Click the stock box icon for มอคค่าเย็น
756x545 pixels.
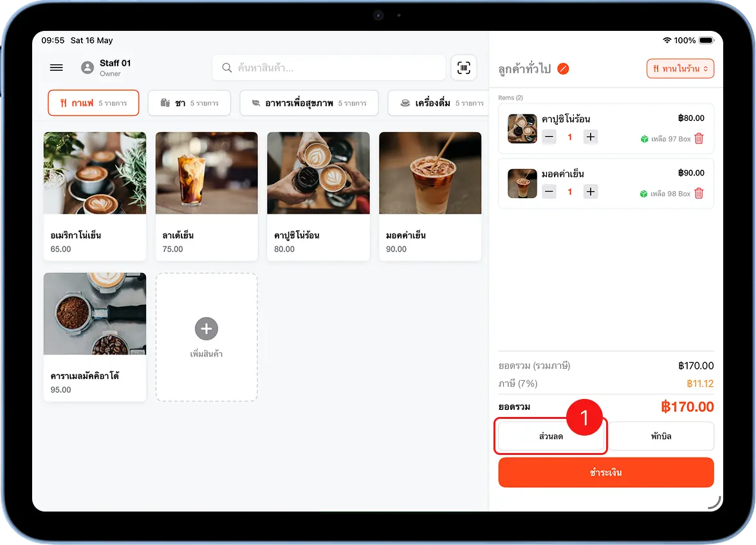click(x=643, y=194)
